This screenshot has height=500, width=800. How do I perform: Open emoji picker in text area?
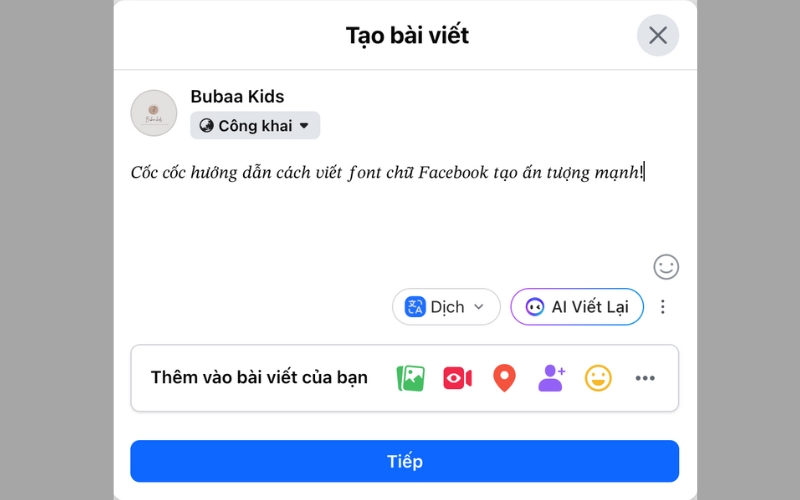point(666,267)
